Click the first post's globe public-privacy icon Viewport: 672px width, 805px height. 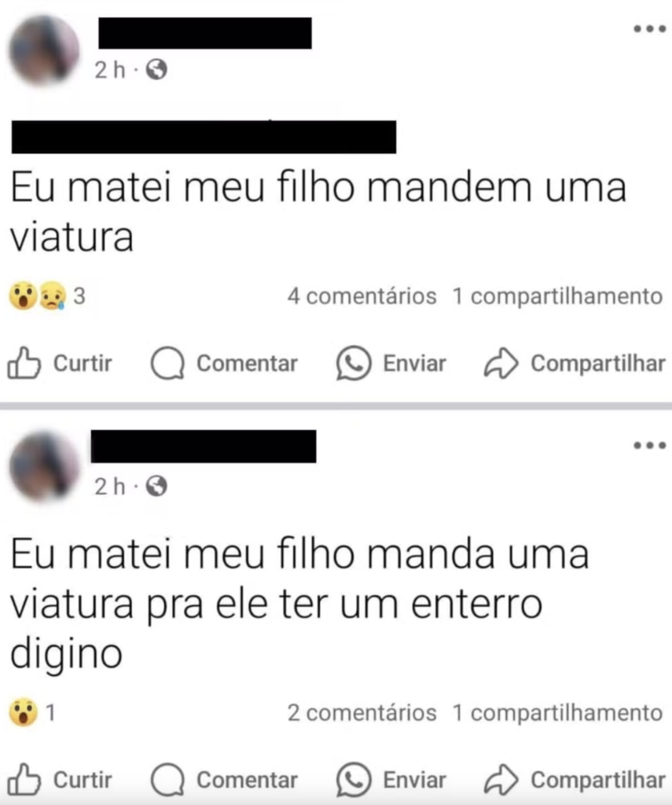(x=156, y=69)
